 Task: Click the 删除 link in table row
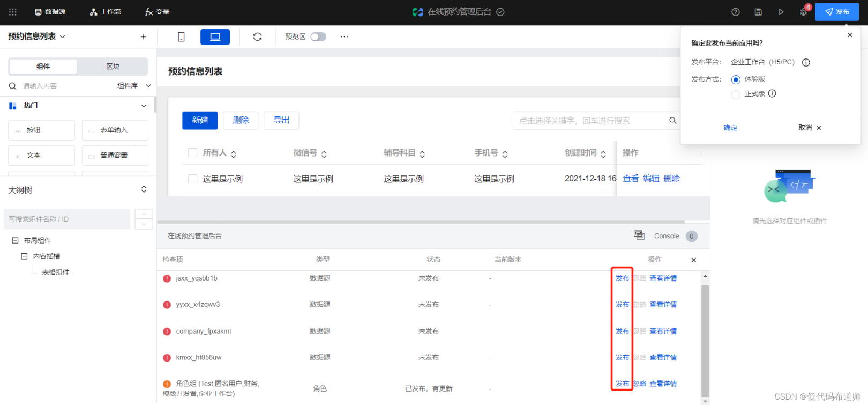(671, 179)
